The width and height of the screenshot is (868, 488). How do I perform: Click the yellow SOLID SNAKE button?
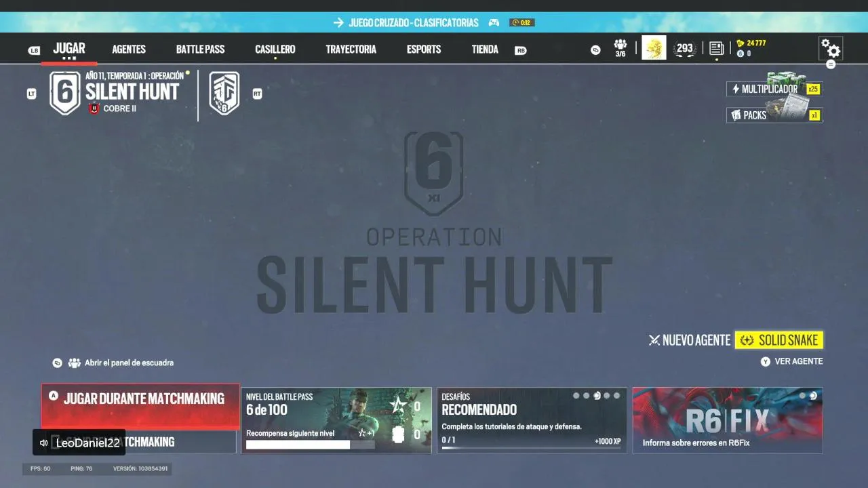tap(779, 340)
